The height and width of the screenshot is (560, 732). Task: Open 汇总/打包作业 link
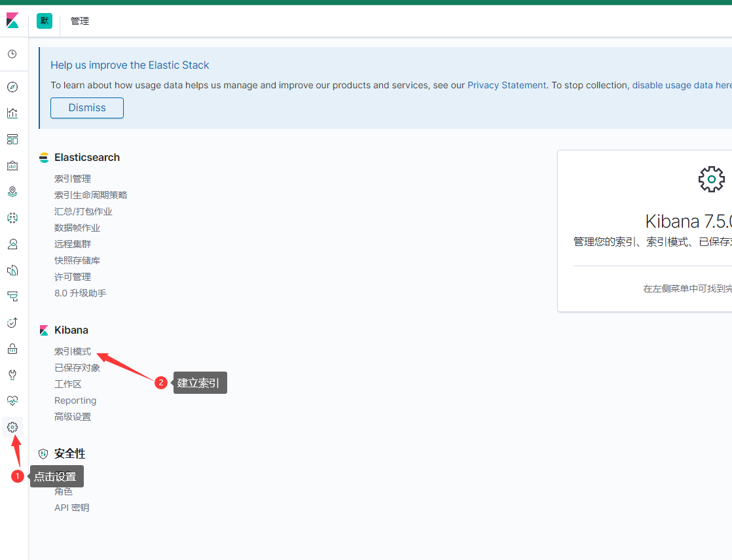(83, 211)
